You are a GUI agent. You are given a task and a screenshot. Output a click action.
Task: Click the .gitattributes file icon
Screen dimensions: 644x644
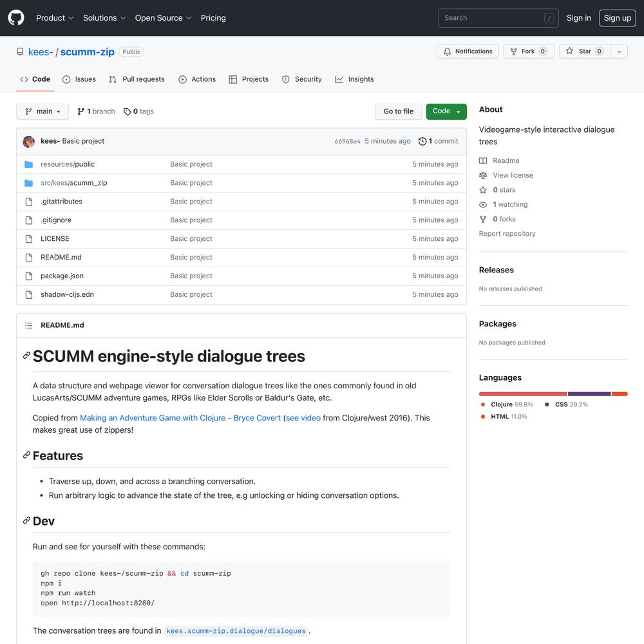tap(29, 202)
